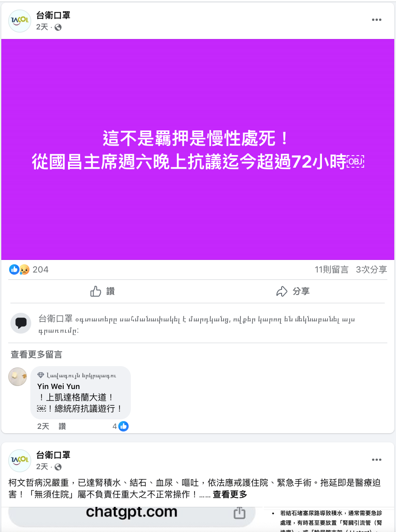
Task: Click the blue like icon on Yin Wei Yun's comment
Action: pos(123,426)
